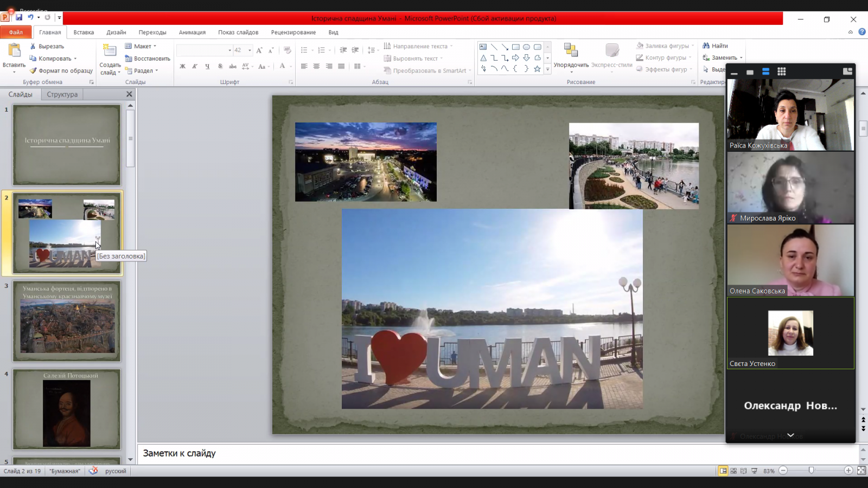Viewport: 868px width, 488px height.
Task: Increase font size with the large A icon
Action: point(259,50)
